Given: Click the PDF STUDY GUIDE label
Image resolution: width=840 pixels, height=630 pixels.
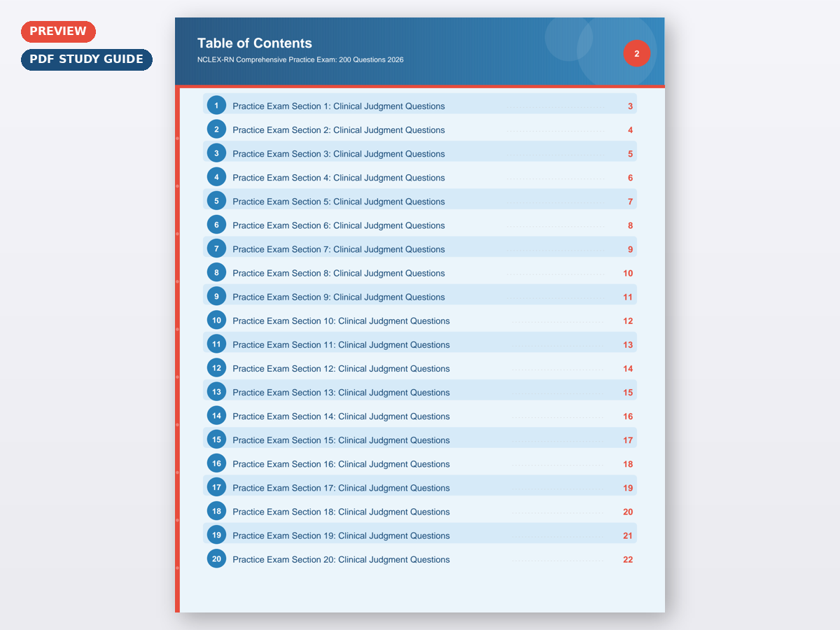Looking at the screenshot, I should 86,59.
